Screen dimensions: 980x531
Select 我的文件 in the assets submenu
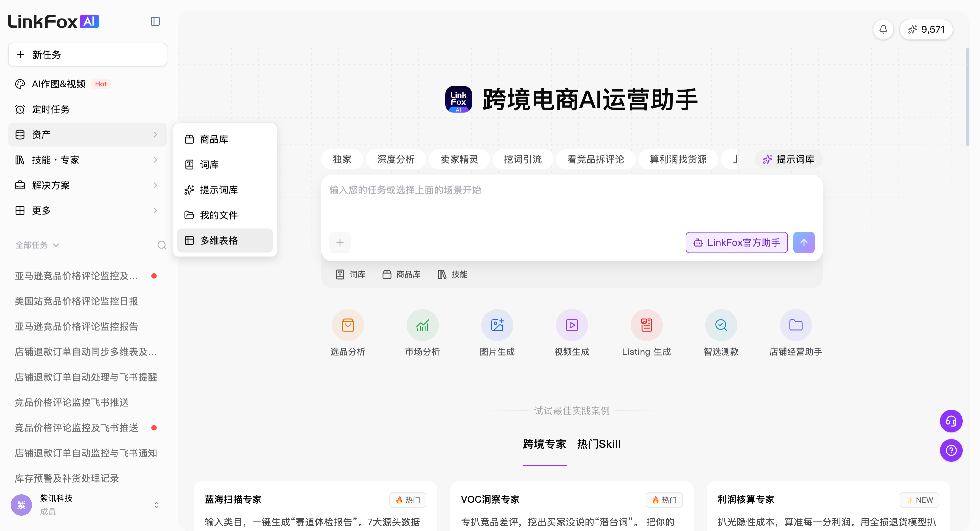[225, 215]
